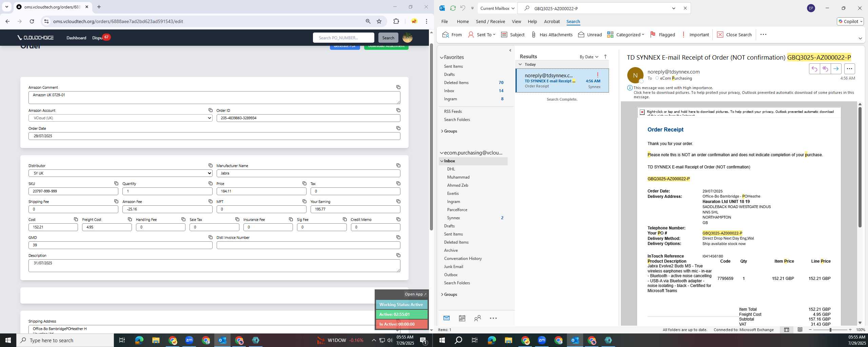Screen dimensions: 868x347
Task: Click Open App in status widget
Action: (x=415, y=294)
